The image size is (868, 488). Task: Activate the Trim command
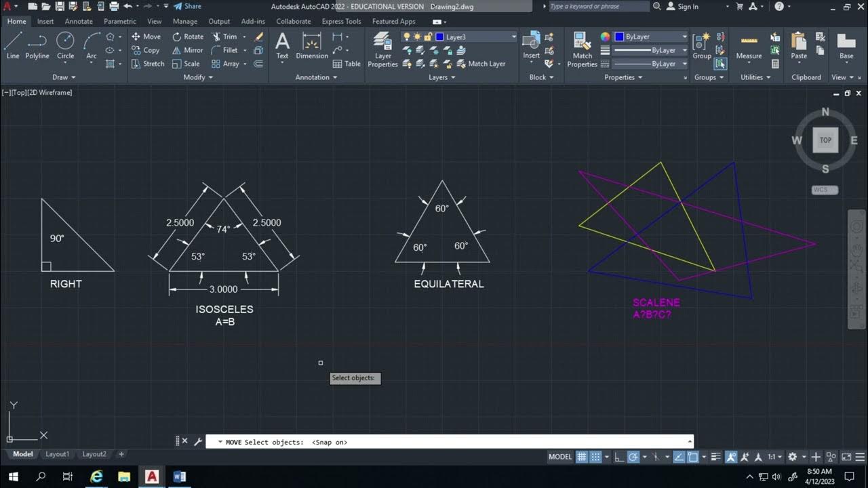[224, 37]
